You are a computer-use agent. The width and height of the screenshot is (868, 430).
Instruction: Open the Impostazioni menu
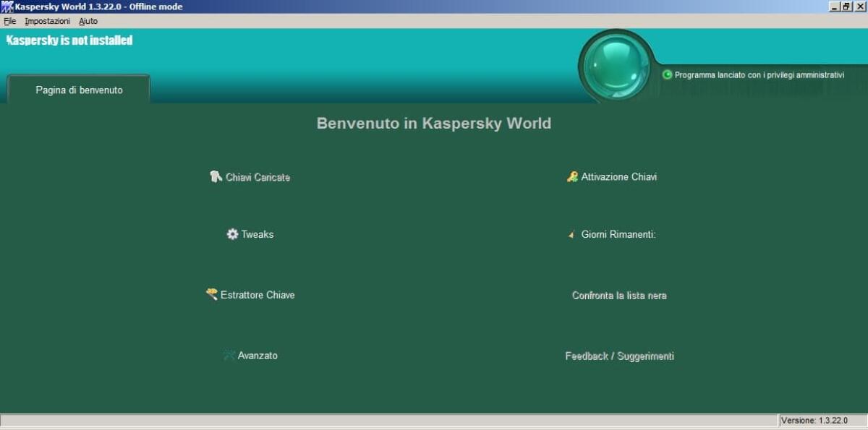(x=47, y=21)
